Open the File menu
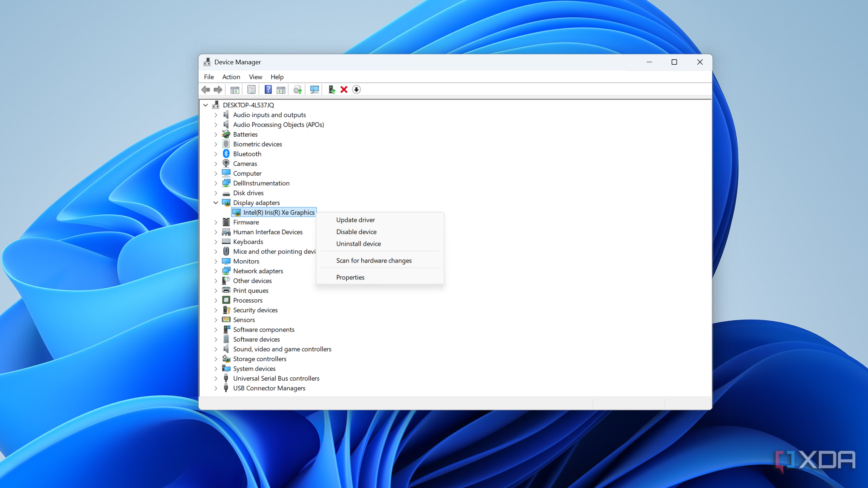The width and height of the screenshot is (868, 488). tap(209, 77)
